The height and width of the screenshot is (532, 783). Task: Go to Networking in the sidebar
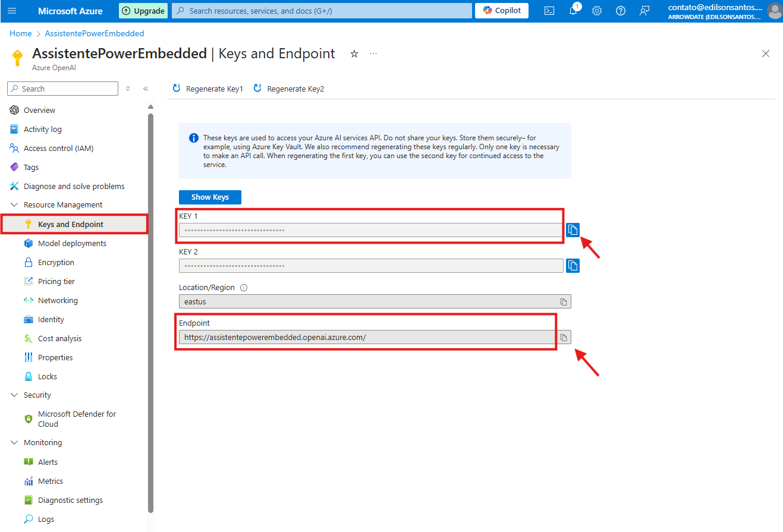tap(58, 300)
